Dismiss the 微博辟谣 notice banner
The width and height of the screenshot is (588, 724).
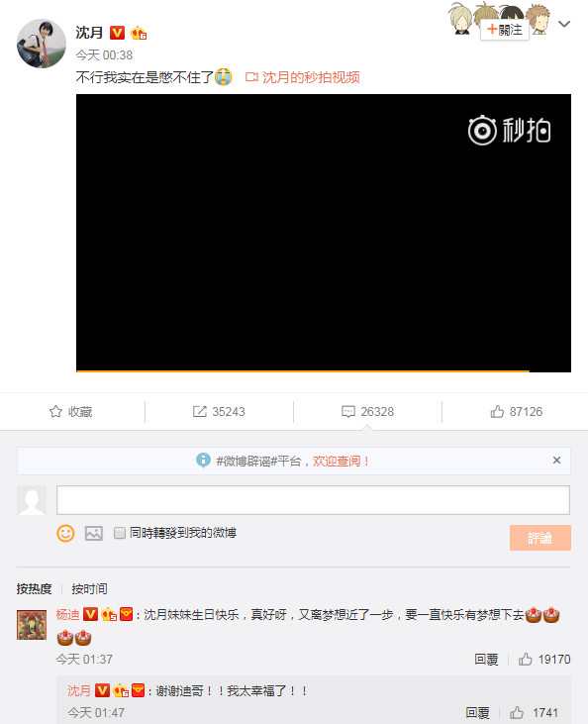556,460
